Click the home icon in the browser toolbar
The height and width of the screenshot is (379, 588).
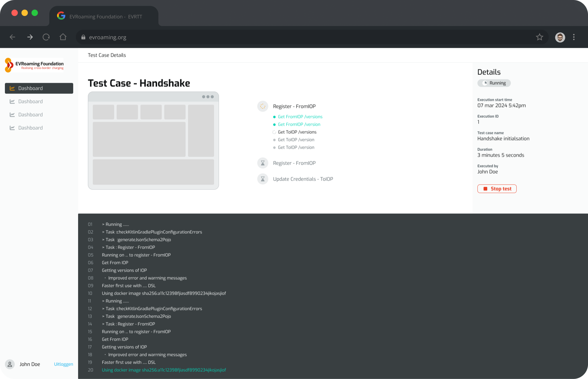[63, 37]
